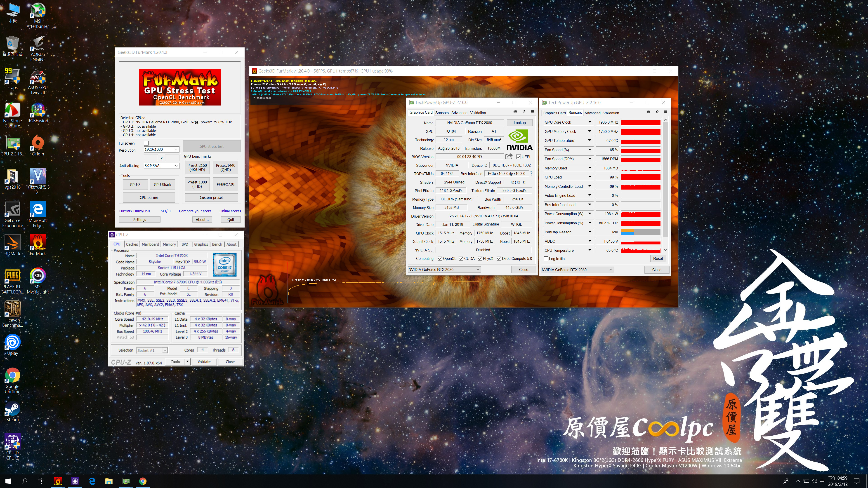Screen dimensions: 868x488
Task: Switch to the Caches tab in CPU-Z
Action: [x=132, y=244]
